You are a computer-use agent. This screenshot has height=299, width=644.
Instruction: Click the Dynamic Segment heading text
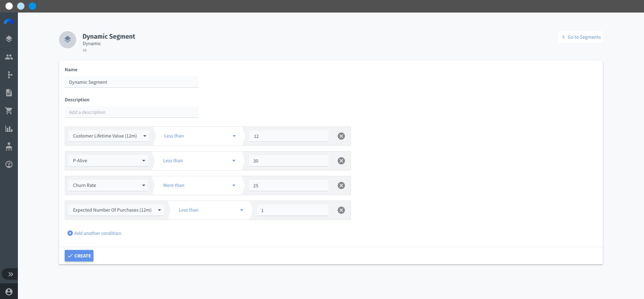(x=109, y=36)
